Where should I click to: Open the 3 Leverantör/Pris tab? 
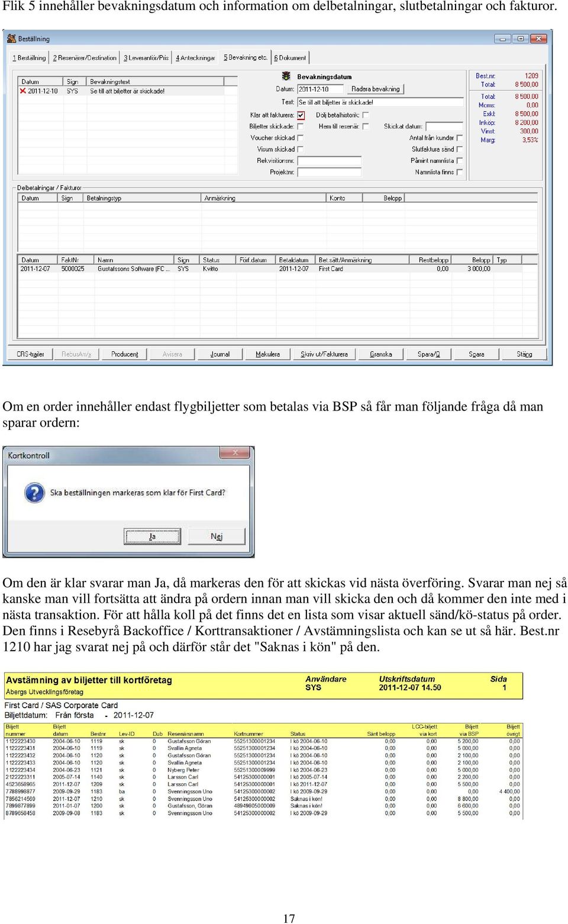point(146,58)
